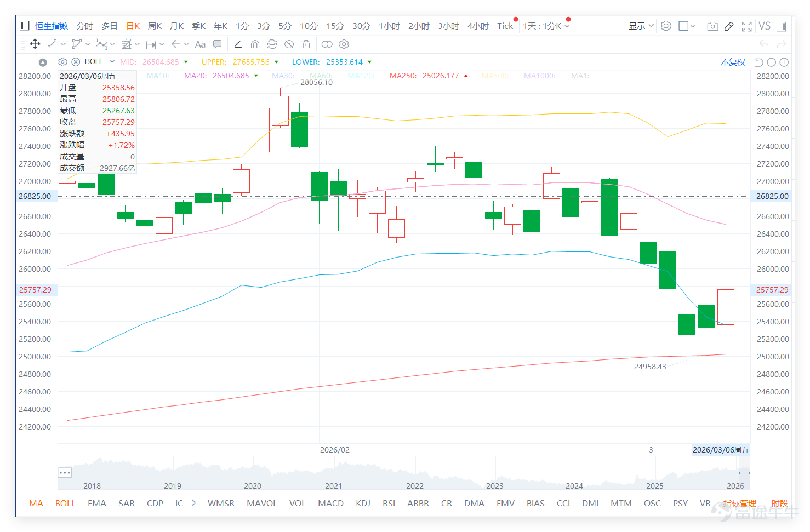The image size is (810, 532).
Task: Toggle the MA60 line visibility
Action: pyautogui.click(x=321, y=76)
